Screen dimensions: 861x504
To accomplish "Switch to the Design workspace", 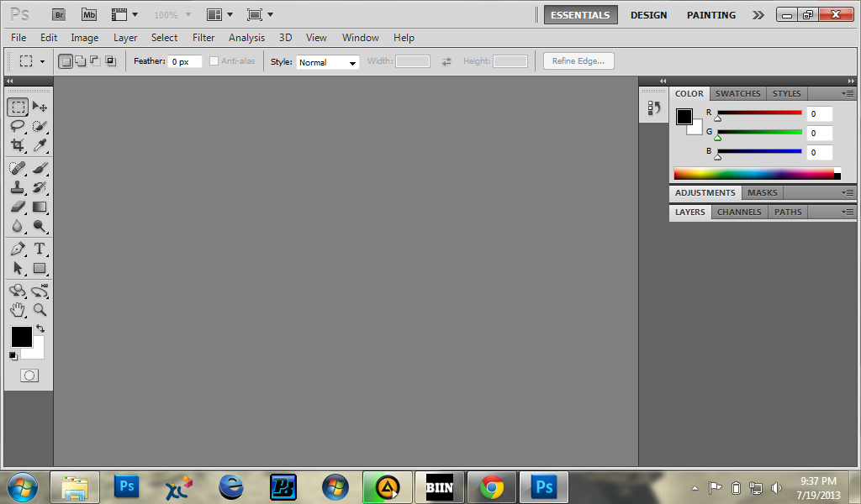I will coord(648,15).
